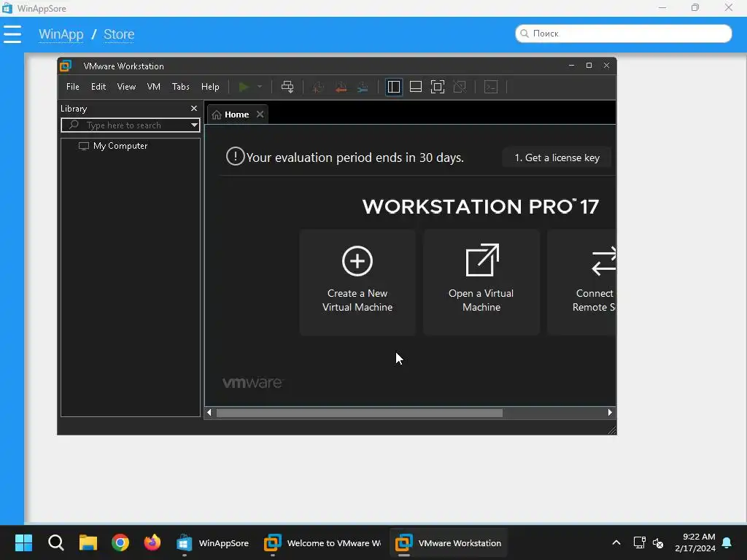
Task: Click the Unity mode toolbar icon
Action: (460, 87)
